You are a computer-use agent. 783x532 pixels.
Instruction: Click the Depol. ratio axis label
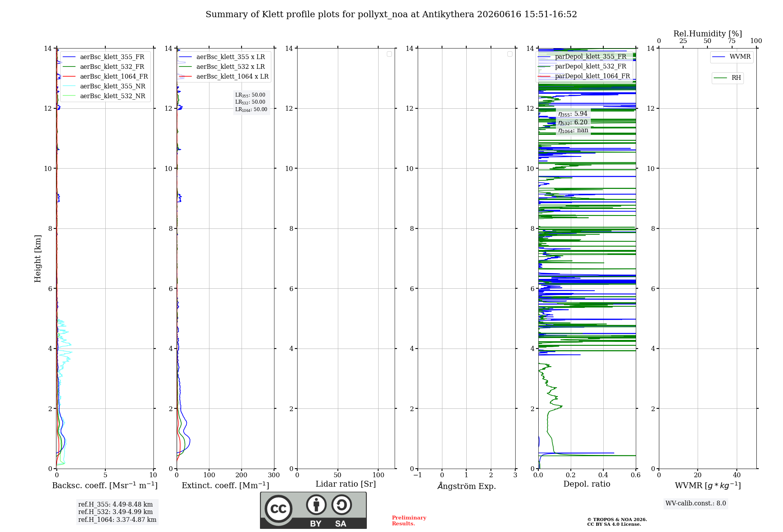click(x=587, y=484)
